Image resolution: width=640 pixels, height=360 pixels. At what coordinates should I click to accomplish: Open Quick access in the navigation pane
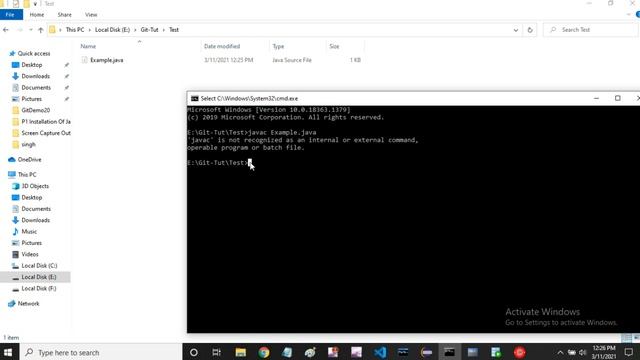pos(34,53)
